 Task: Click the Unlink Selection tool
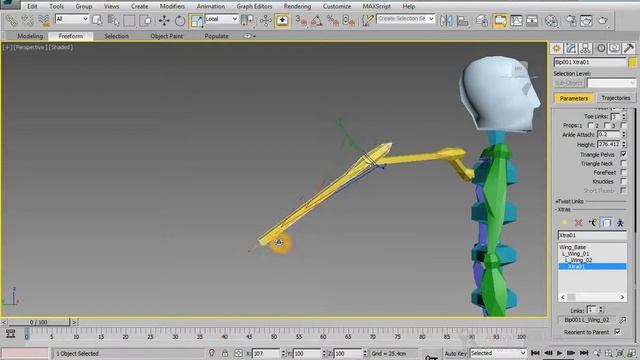pyautogui.click(x=27, y=20)
